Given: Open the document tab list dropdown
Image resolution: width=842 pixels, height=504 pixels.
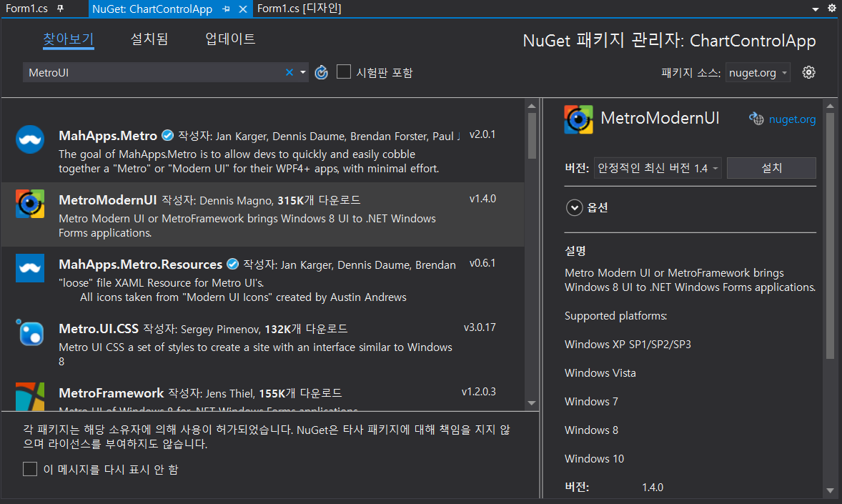Looking at the screenshot, I should [815, 9].
